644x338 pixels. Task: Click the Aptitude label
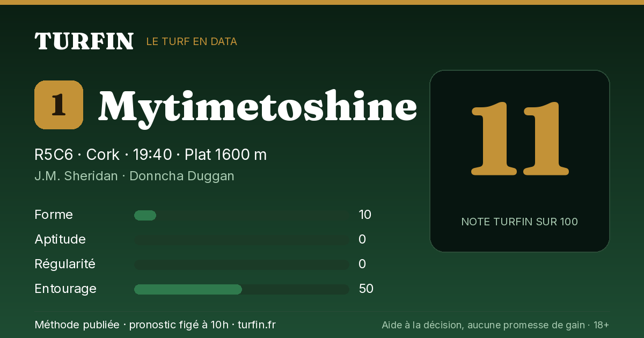pyautogui.click(x=60, y=239)
